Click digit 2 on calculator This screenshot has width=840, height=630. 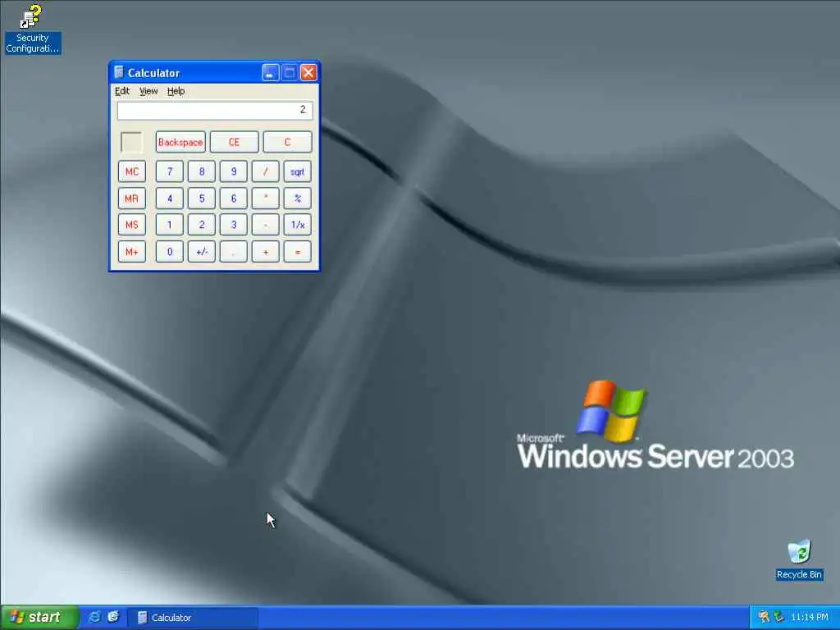pos(202,225)
